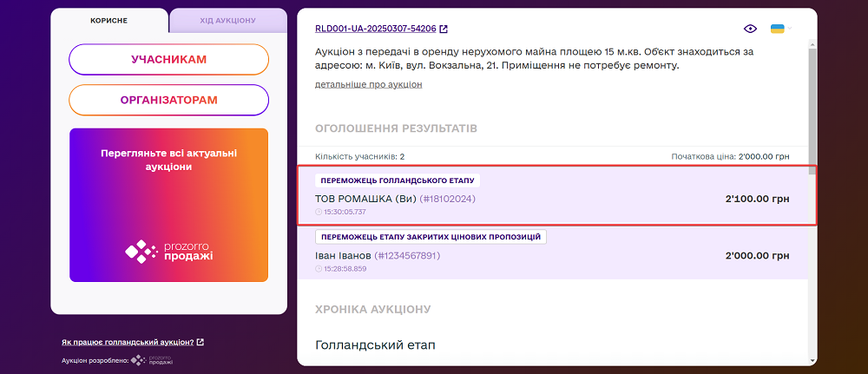Click the 'Переможець голландського етапу' badge
This screenshot has height=374, width=868.
pos(397,180)
